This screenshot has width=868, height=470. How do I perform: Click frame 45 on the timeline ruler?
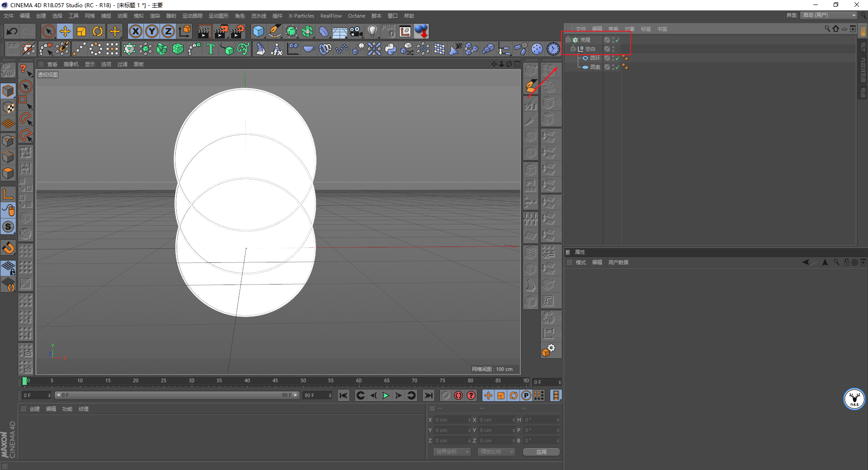pyautogui.click(x=275, y=381)
